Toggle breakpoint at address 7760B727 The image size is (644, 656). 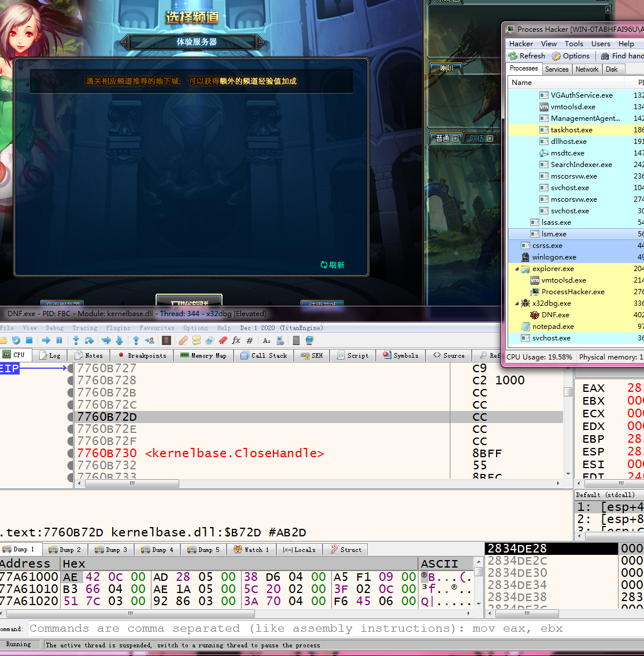(x=70, y=368)
